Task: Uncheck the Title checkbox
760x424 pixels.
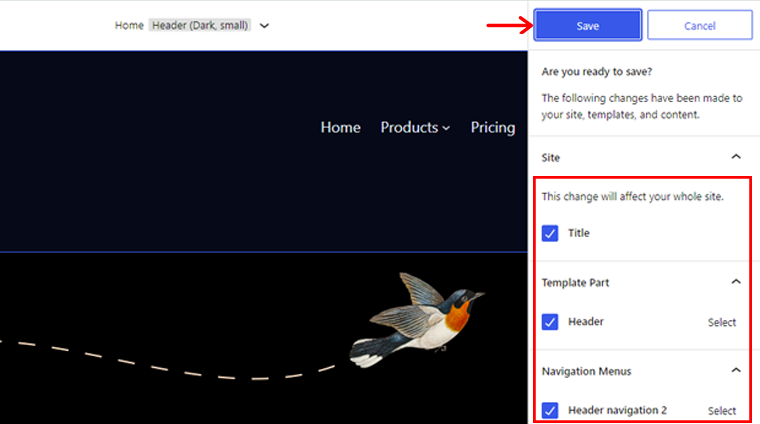Action: click(550, 233)
